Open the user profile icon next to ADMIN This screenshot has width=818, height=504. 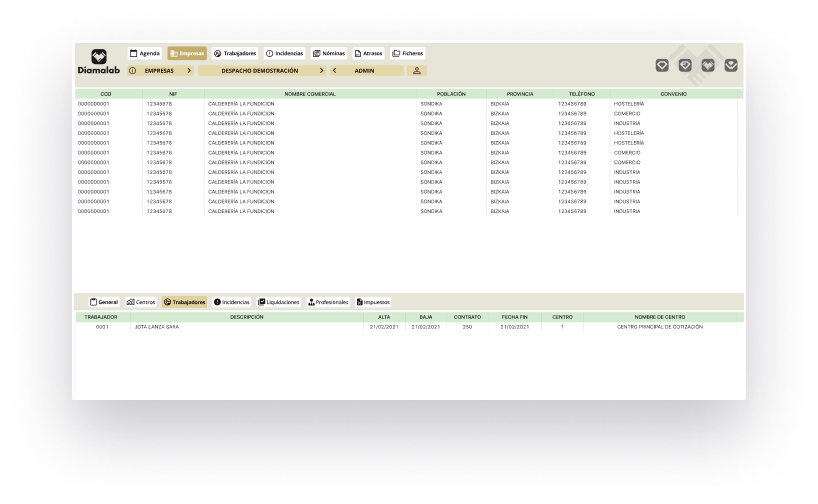pyautogui.click(x=417, y=71)
